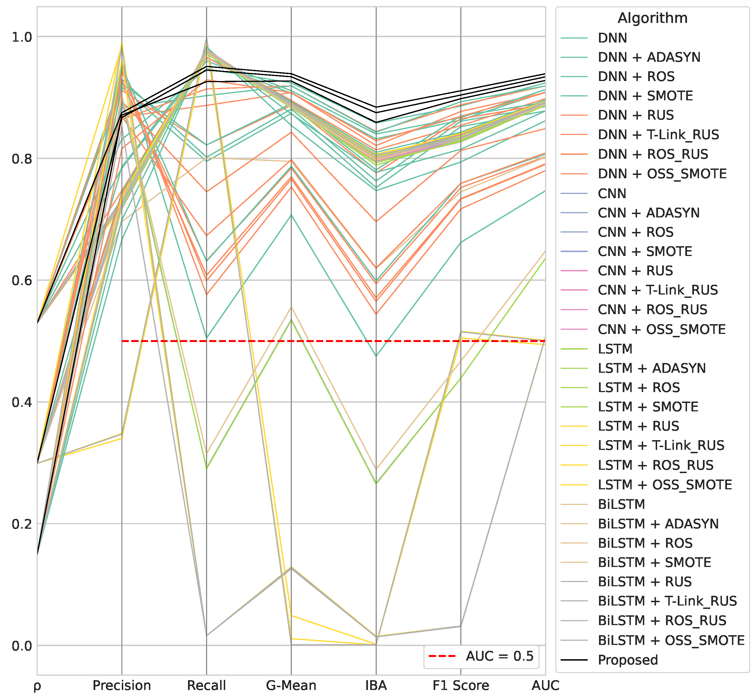Click the G-Mean axis label
The height and width of the screenshot is (700, 756).
291,685
